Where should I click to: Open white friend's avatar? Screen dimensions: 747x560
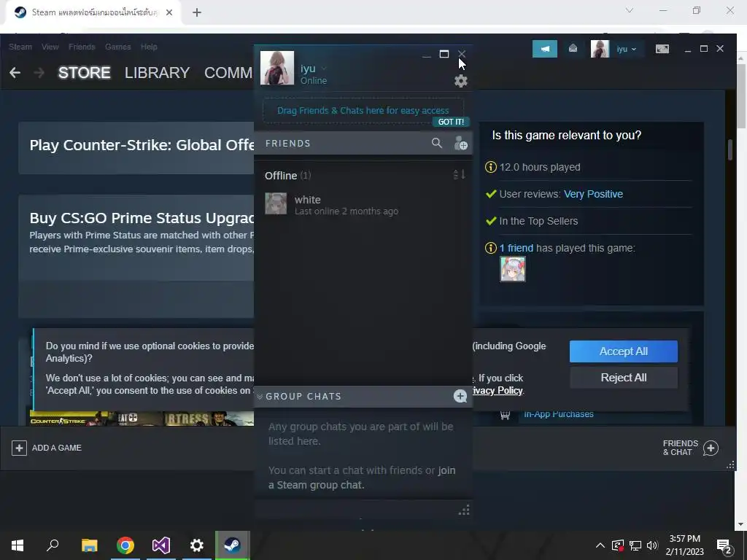point(276,204)
